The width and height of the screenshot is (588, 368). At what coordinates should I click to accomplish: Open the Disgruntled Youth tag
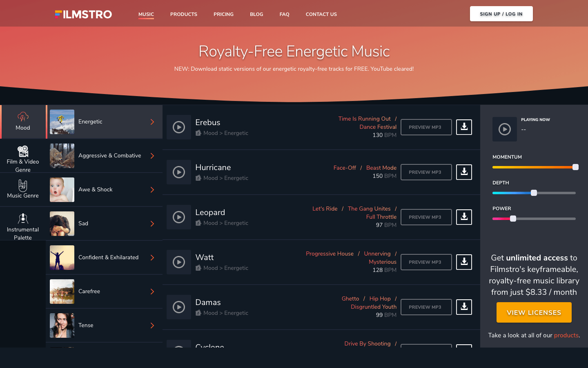tap(374, 307)
